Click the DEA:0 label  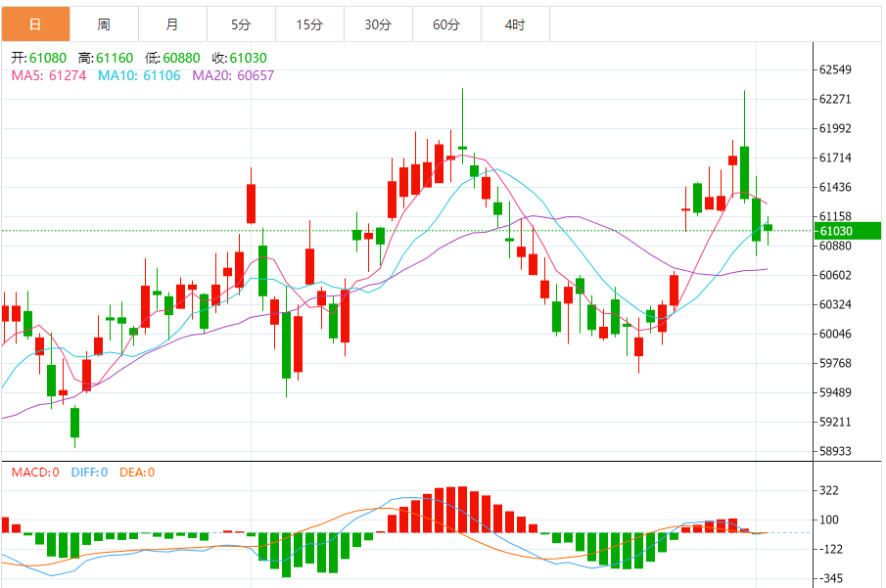[x=137, y=473]
